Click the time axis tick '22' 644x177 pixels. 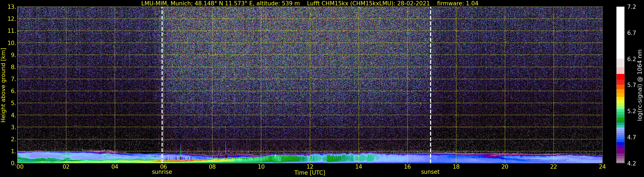tap(554, 167)
